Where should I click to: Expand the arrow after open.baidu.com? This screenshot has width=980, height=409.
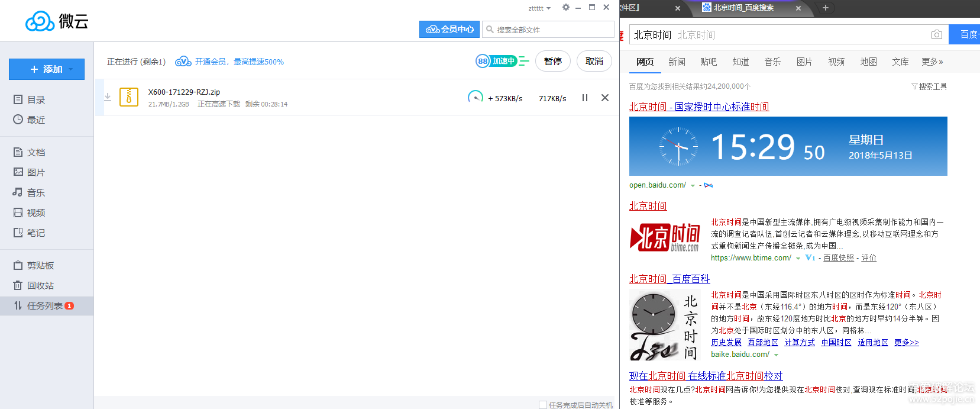pyautogui.click(x=693, y=186)
